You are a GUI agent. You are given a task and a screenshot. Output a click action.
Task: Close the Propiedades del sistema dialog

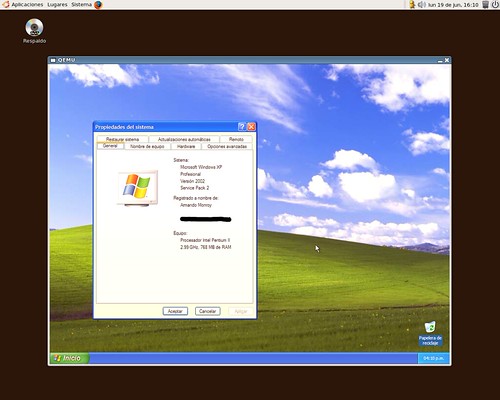click(251, 127)
